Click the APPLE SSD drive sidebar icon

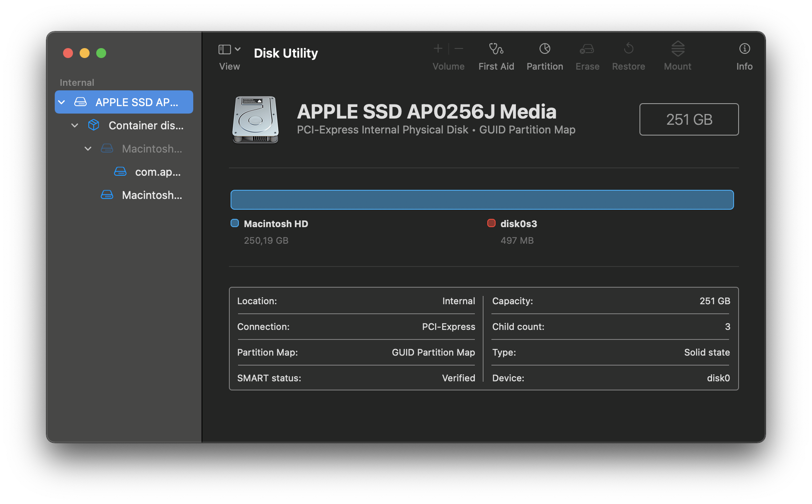[x=80, y=102]
